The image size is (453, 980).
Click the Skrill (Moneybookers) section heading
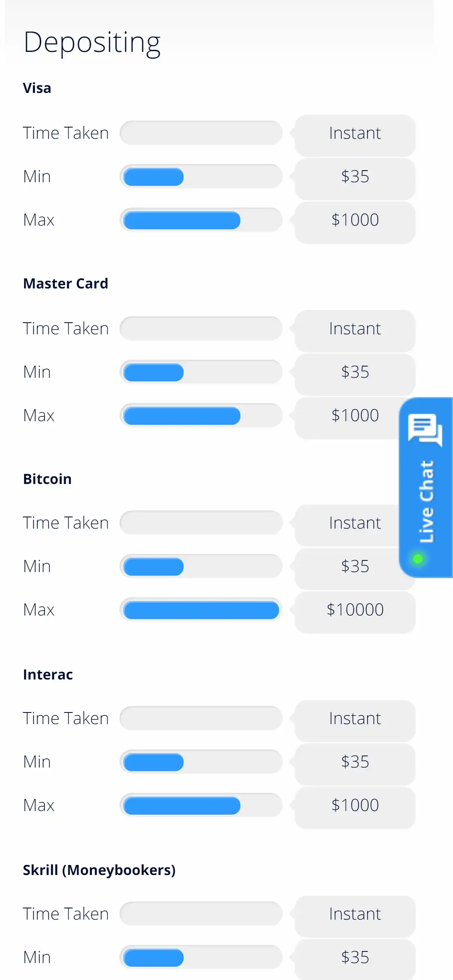coord(99,870)
